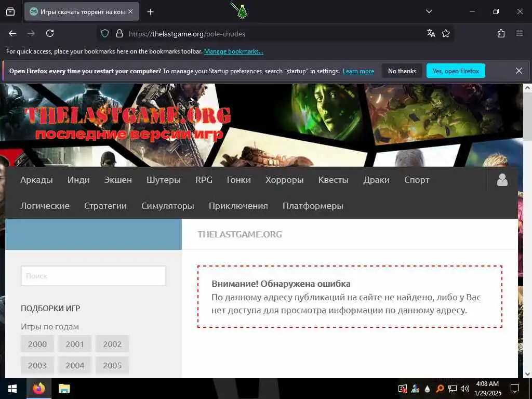Filter games by year 2005
Screen dimensions: 532x399
(112, 365)
